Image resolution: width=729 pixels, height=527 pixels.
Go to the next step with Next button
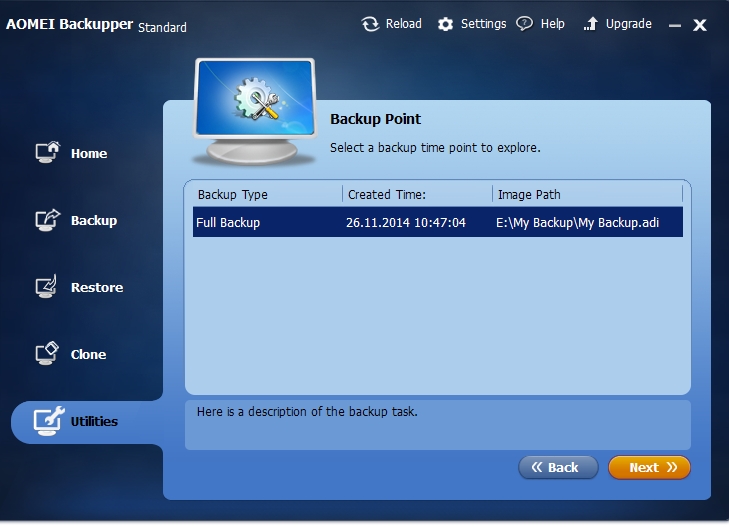point(649,467)
